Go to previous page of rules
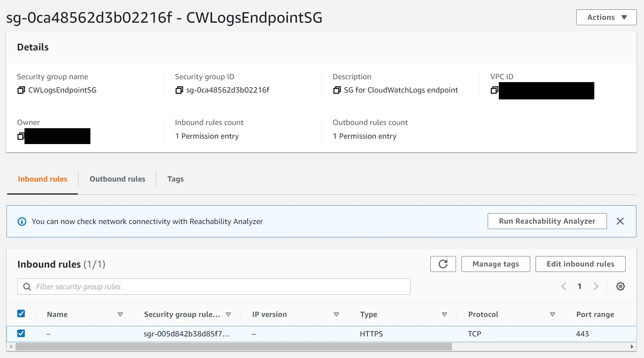644x358 pixels. pos(564,286)
